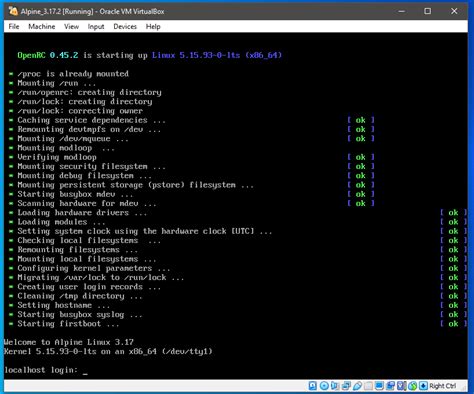The image size is (474, 394).
Task: Click 'Cleaning /tmp directory' line
Action: [x=80, y=296]
